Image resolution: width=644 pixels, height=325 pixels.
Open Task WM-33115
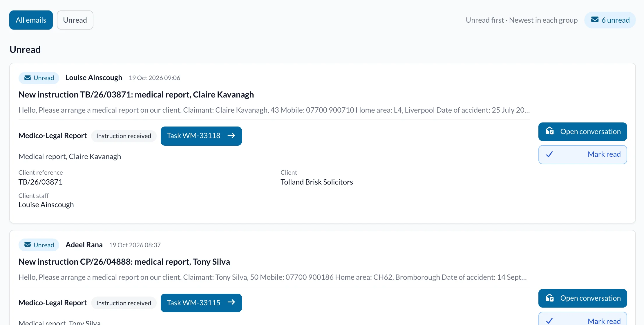pos(201,303)
